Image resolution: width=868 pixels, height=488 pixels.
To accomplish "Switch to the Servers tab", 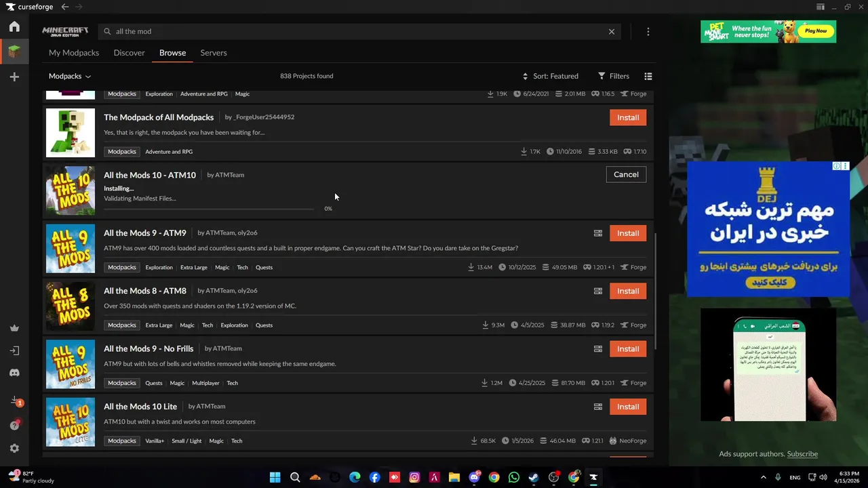I will pos(214,53).
